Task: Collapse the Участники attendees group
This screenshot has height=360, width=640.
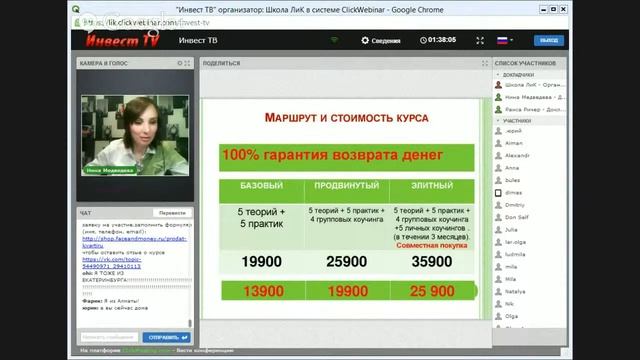Action: [x=498, y=121]
